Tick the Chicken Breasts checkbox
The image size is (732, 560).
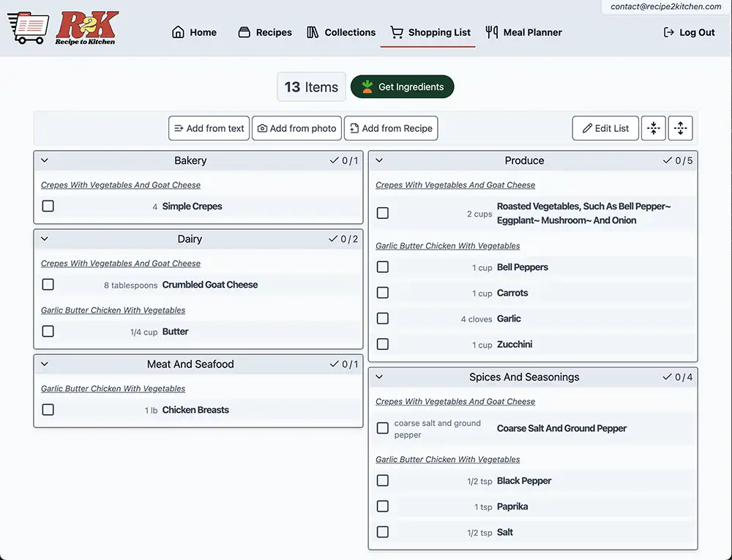click(x=48, y=410)
